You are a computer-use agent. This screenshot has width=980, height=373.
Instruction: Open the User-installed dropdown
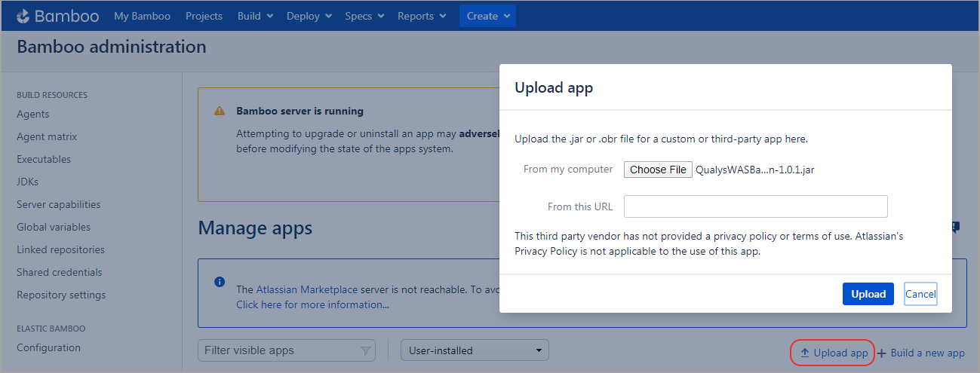[475, 350]
